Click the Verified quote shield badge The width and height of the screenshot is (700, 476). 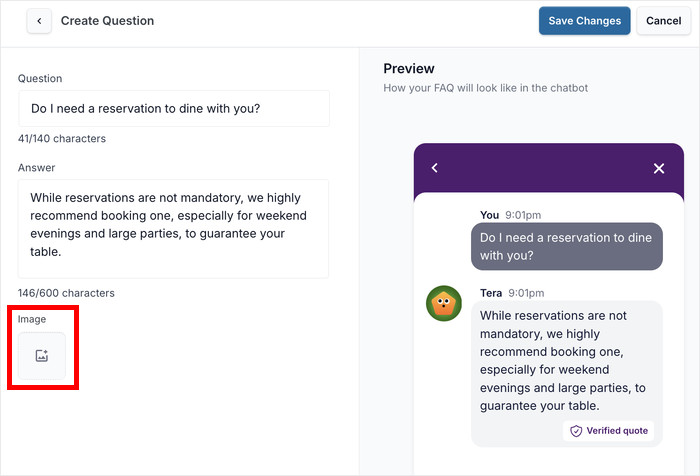[609, 431]
